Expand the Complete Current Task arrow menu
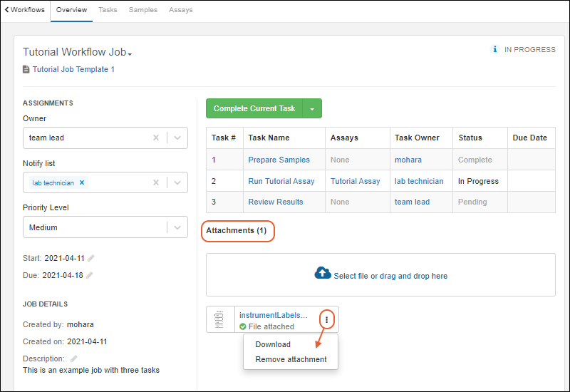The width and height of the screenshot is (570, 392). pos(312,109)
